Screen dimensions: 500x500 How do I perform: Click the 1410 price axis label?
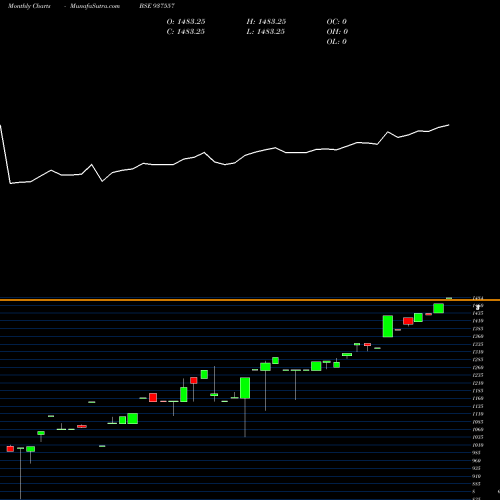click(478, 321)
